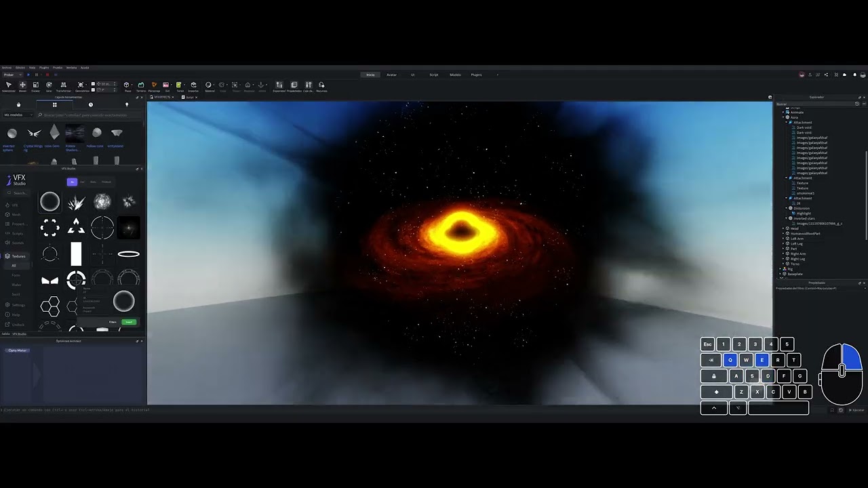
Task: Pick the Girar rotate tool
Action: pyautogui.click(x=49, y=87)
